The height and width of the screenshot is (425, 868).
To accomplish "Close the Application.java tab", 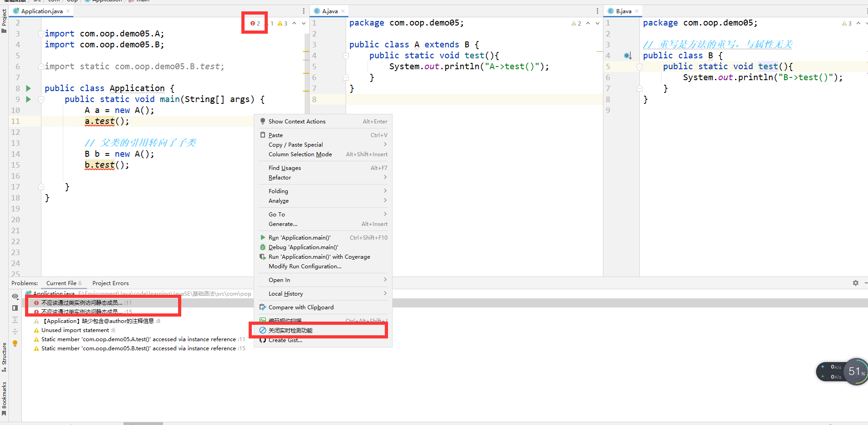I will (68, 11).
